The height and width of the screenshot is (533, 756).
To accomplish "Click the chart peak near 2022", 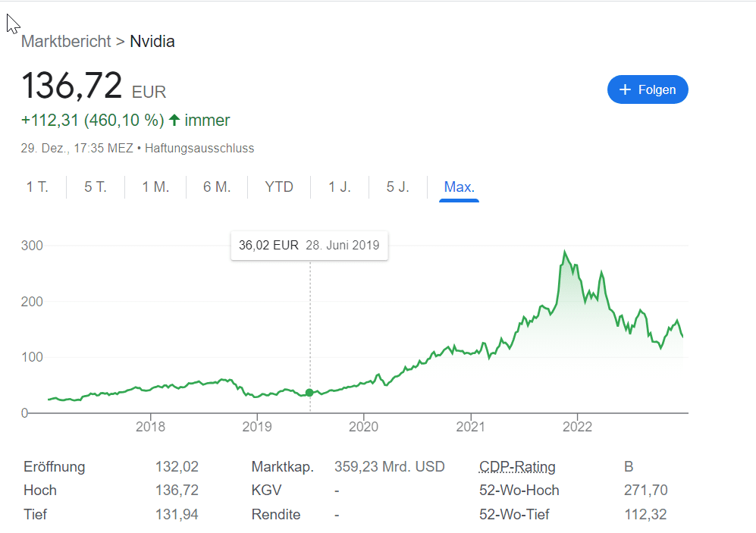I will point(565,252).
